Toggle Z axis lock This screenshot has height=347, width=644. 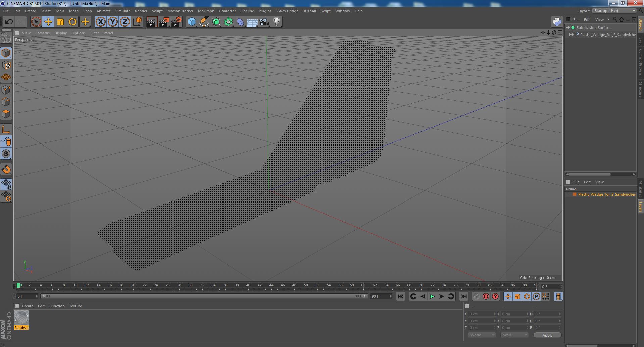[125, 22]
